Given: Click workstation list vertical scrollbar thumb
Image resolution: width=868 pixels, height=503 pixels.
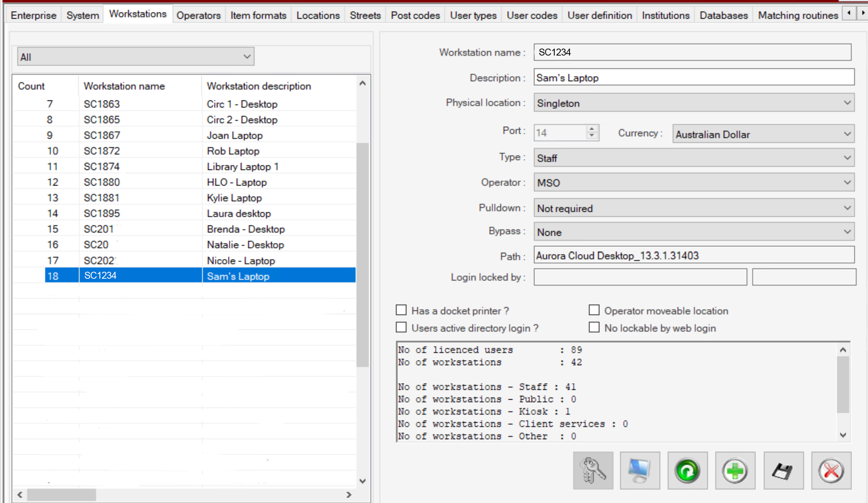Looking at the screenshot, I should pyautogui.click(x=362, y=254).
